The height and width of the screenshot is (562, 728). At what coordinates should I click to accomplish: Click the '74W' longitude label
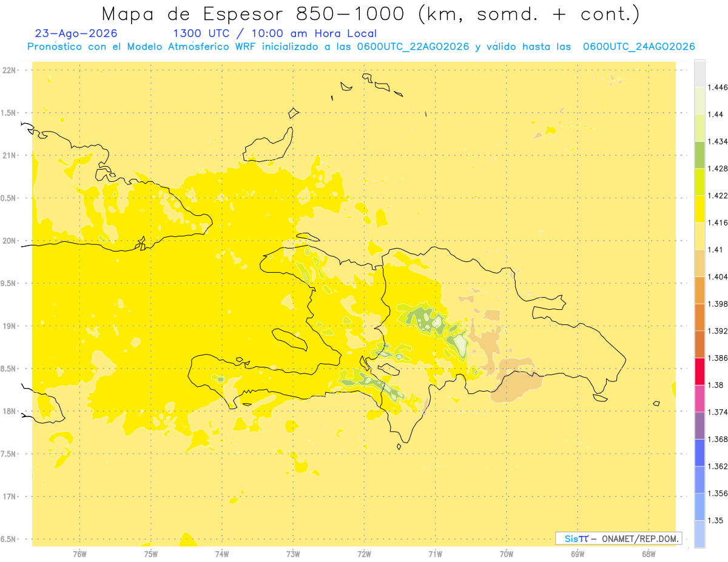point(221,554)
